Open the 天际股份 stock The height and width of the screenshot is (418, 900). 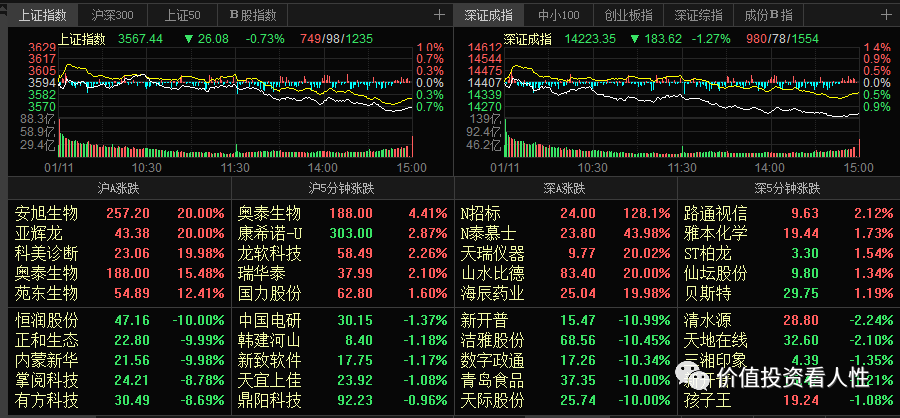(x=565, y=400)
